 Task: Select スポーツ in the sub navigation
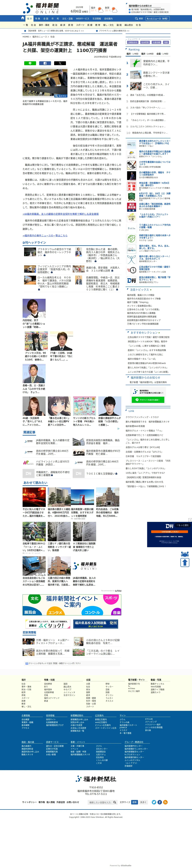(x=80, y=25)
